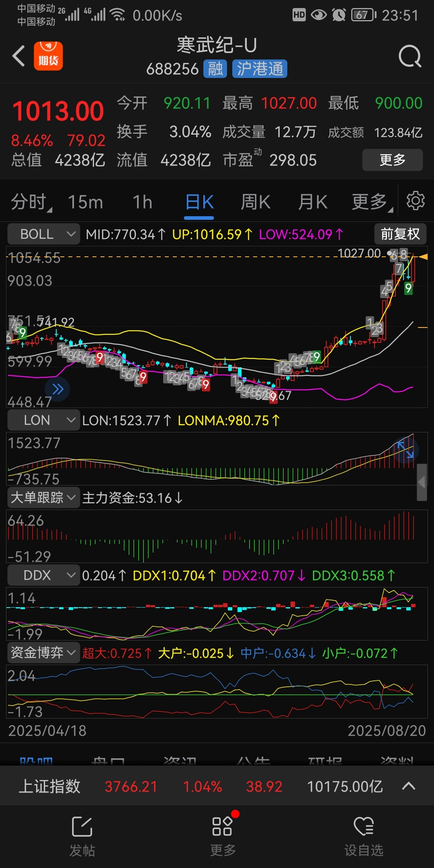The width and height of the screenshot is (434, 868).
Task: Tap the 发帖 post icon
Action: [82, 836]
